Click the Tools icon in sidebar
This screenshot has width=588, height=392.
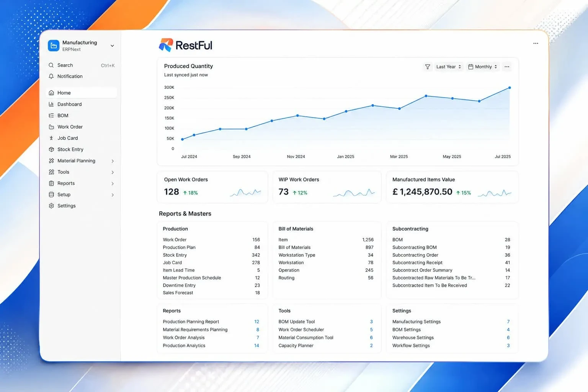[51, 172]
